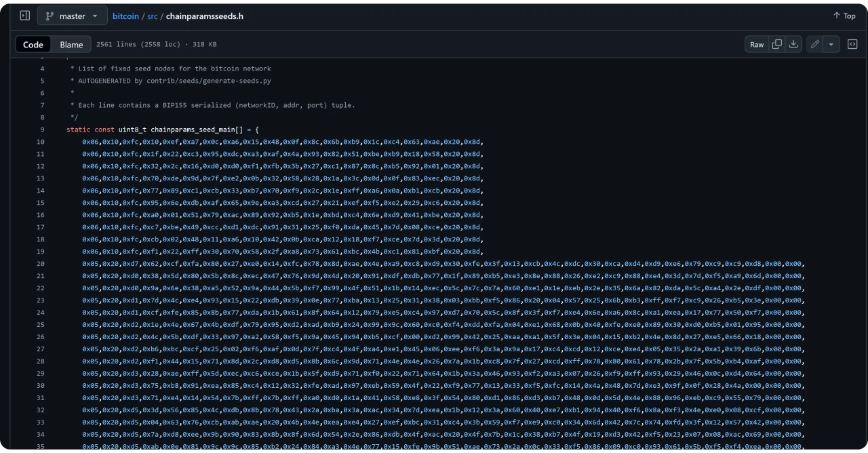
Task: Edit this file with the pencil icon
Action: [815, 45]
